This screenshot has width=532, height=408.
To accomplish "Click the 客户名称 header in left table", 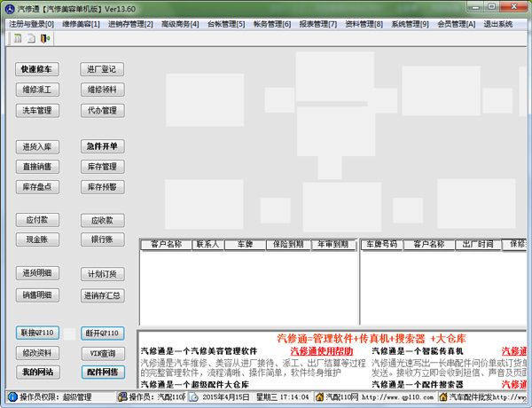I will (167, 245).
